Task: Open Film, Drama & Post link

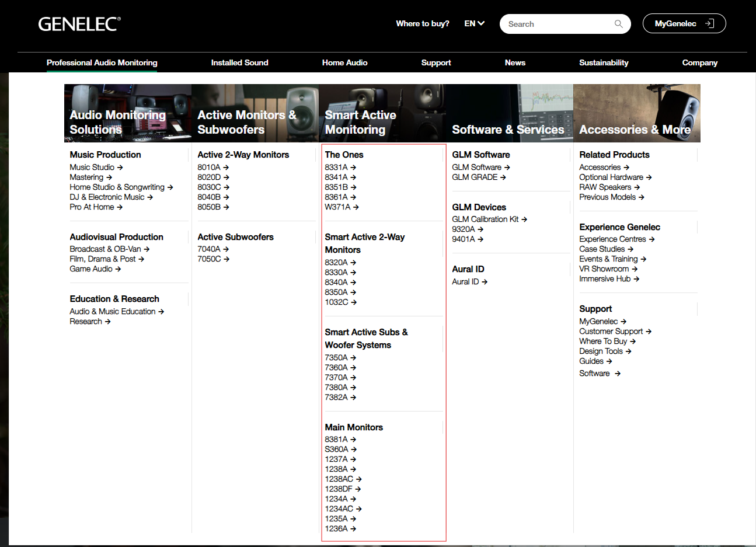Action: (x=107, y=259)
